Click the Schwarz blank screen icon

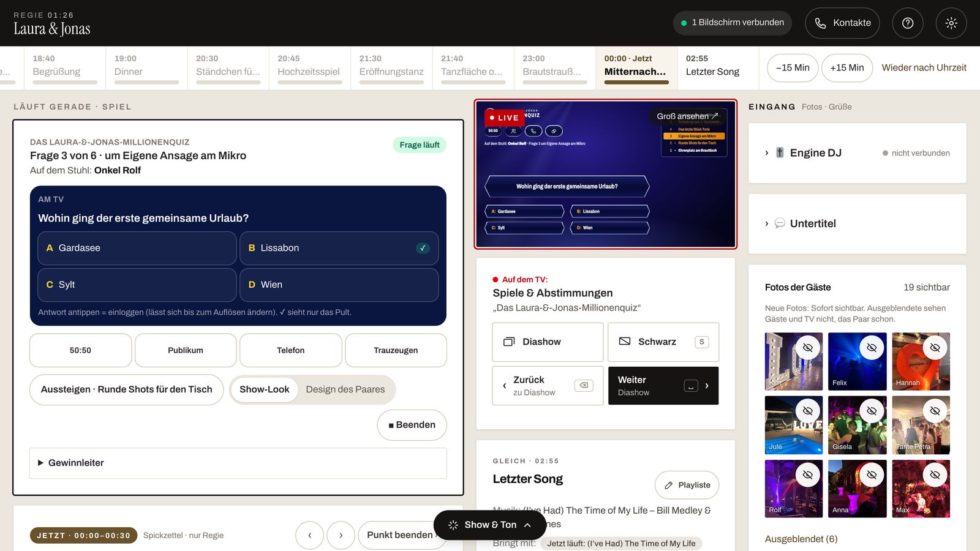(x=625, y=341)
